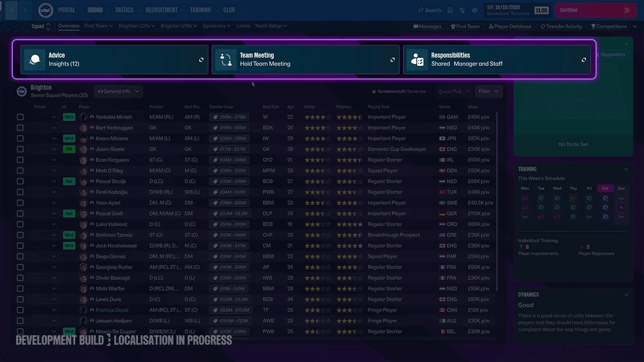The height and width of the screenshot is (362, 644).
Task: Expand the Responsibilities card popout icon
Action: pos(583,60)
